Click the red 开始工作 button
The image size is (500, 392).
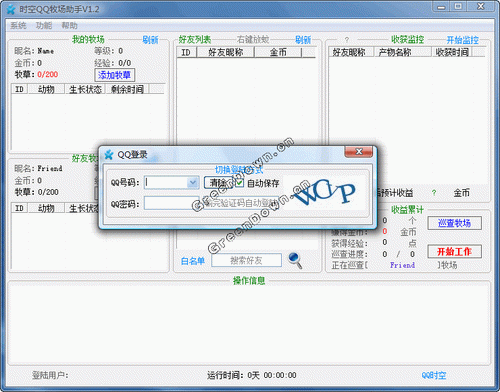coord(454,251)
